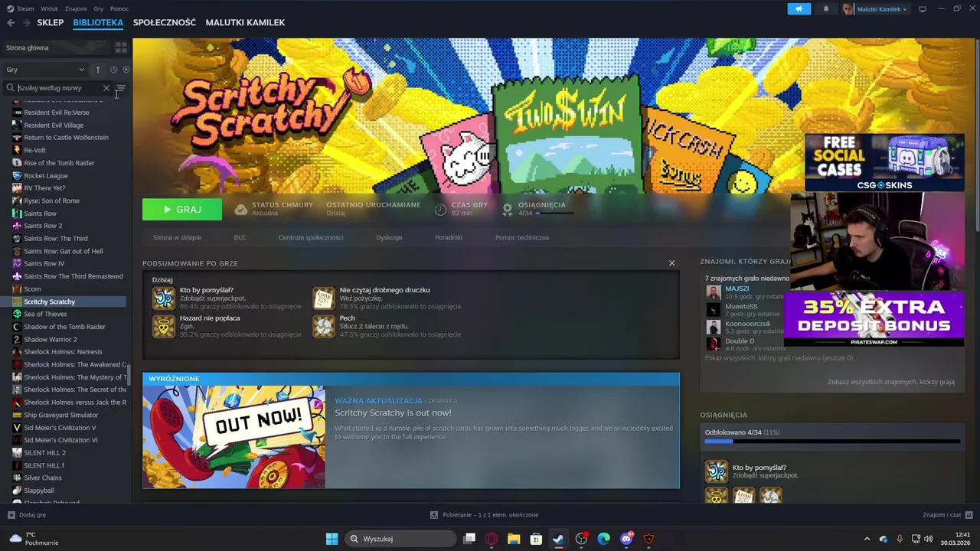Open the 'OUT NOW!' news thumbnail
Viewport: 980px width, 551px height.
click(x=234, y=437)
